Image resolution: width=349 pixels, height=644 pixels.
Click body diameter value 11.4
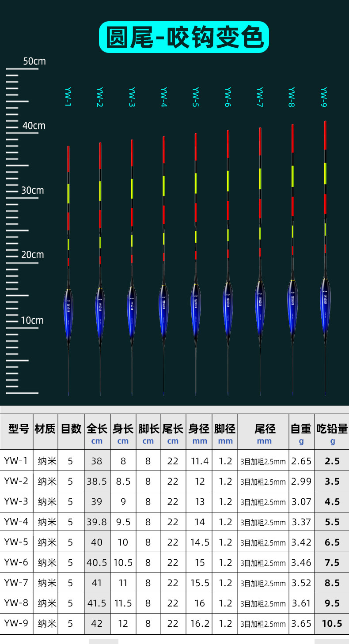click(x=200, y=461)
